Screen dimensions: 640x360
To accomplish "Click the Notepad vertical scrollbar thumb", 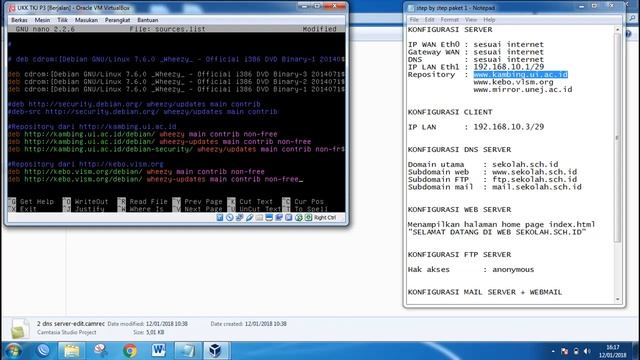I will pos(617,138).
